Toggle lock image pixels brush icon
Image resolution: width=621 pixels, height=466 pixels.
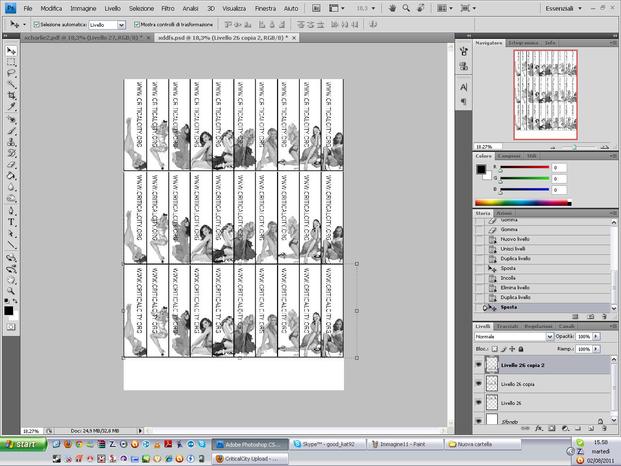pos(503,349)
